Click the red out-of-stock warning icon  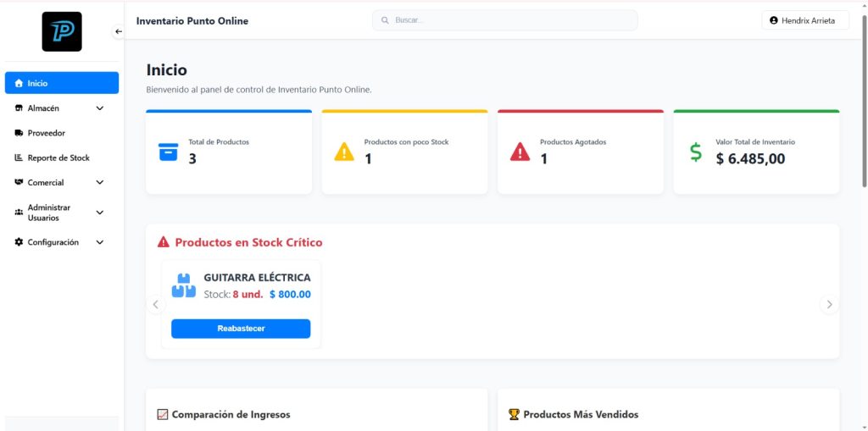click(x=520, y=152)
